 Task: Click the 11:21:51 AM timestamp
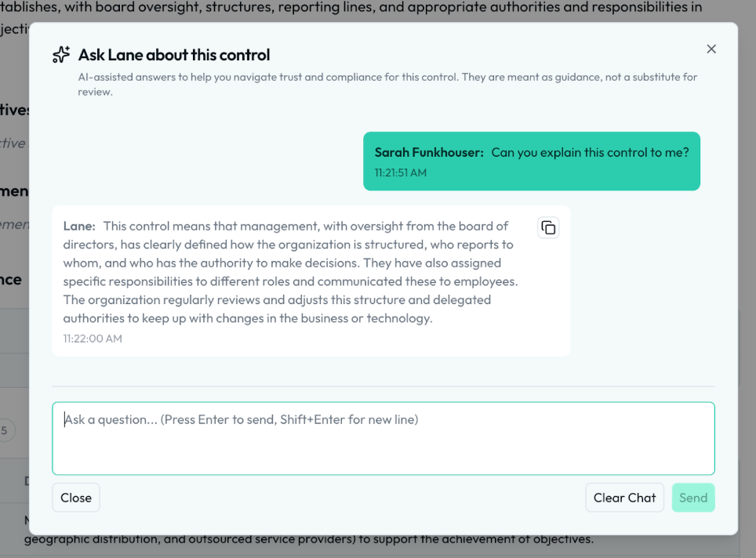(x=401, y=172)
